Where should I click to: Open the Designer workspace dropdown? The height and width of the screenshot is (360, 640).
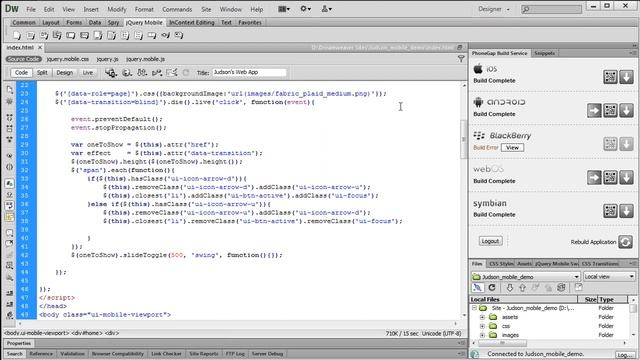pyautogui.click(x=494, y=9)
